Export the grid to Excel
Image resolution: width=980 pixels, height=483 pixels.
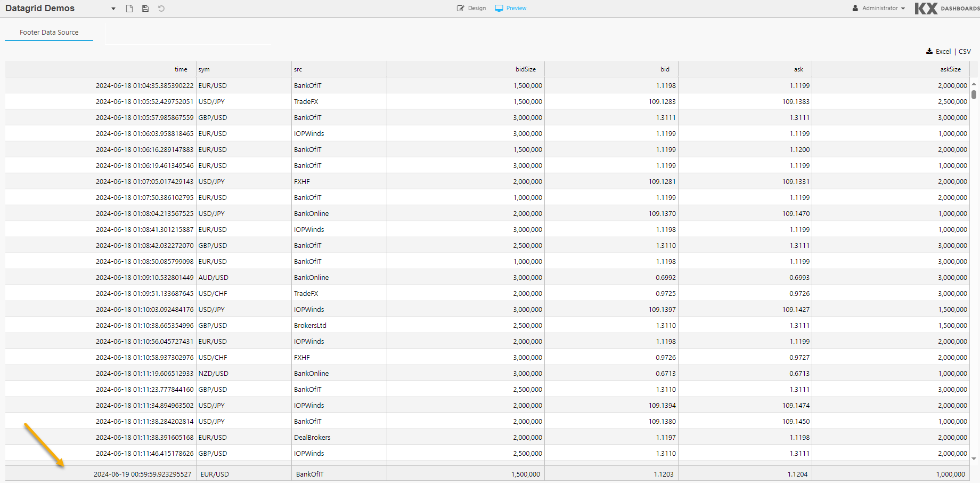point(943,52)
